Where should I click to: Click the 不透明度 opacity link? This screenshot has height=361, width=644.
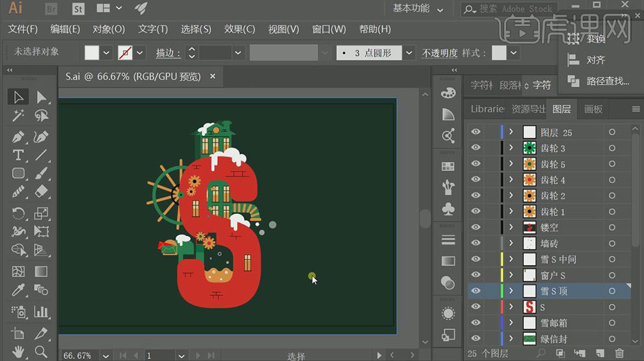pos(440,53)
